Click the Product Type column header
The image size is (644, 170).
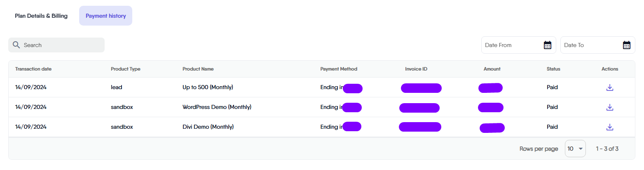pyautogui.click(x=126, y=69)
